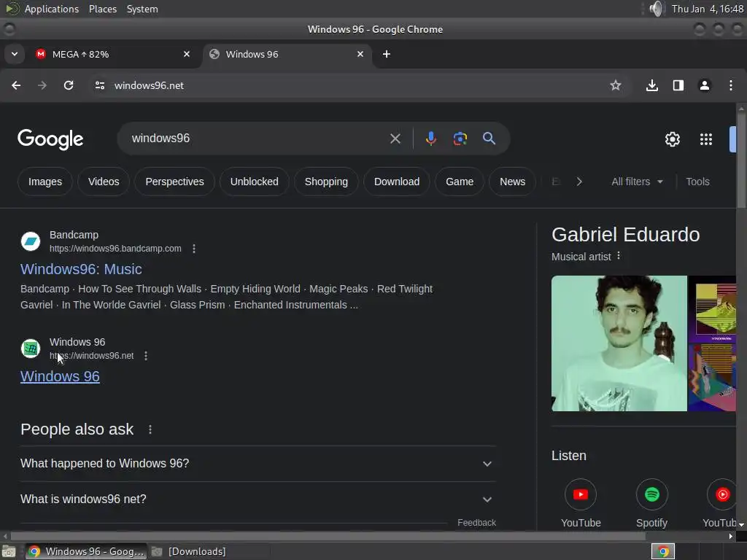747x560 pixels.
Task: Open the Places menu
Action: coord(103,9)
